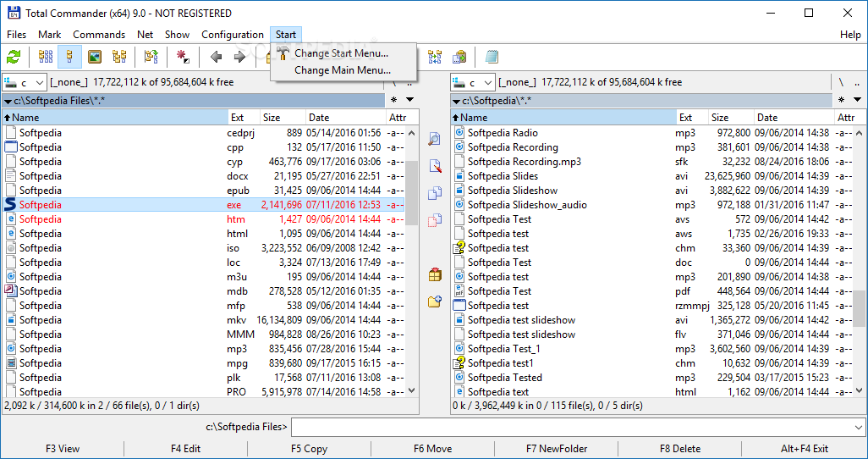This screenshot has width=868, height=459.
Task: Open left panel directory hotlist asterisk button
Action: pos(393,100)
